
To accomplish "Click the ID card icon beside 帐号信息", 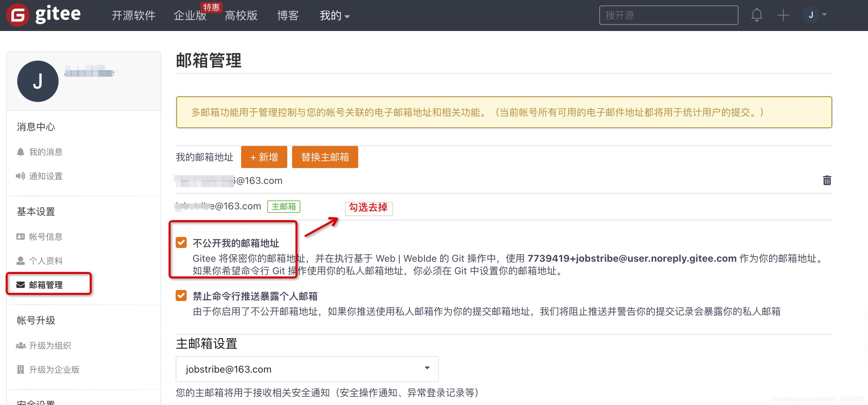I will pyautogui.click(x=21, y=237).
